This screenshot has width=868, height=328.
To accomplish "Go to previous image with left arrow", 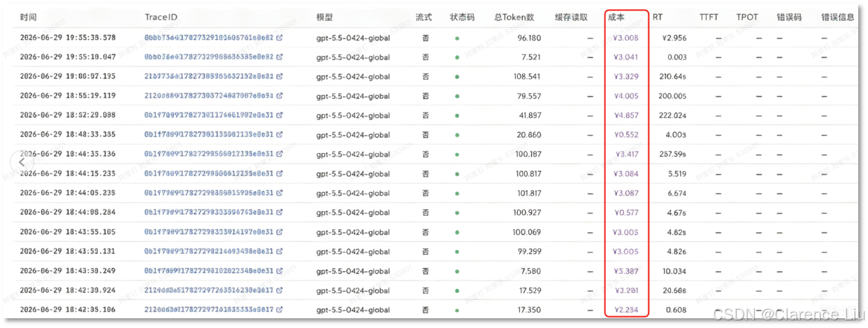I will pos(22,162).
